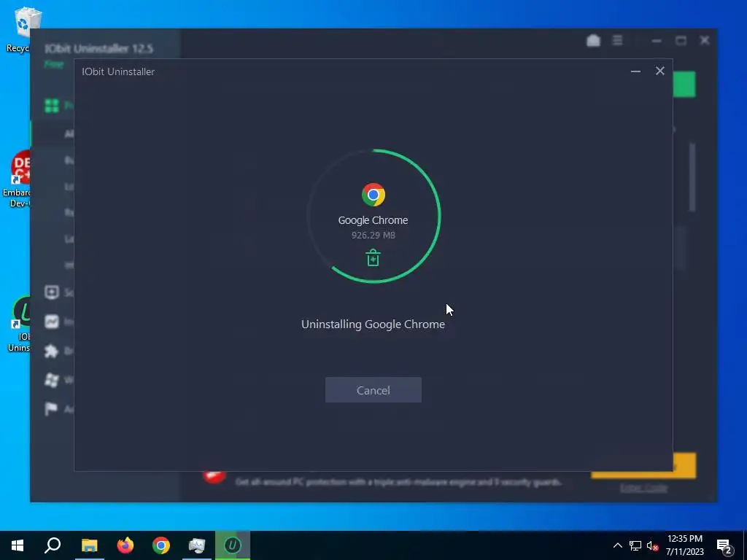This screenshot has width=747, height=560.
Task: Open network status tray icon
Action: [635, 545]
